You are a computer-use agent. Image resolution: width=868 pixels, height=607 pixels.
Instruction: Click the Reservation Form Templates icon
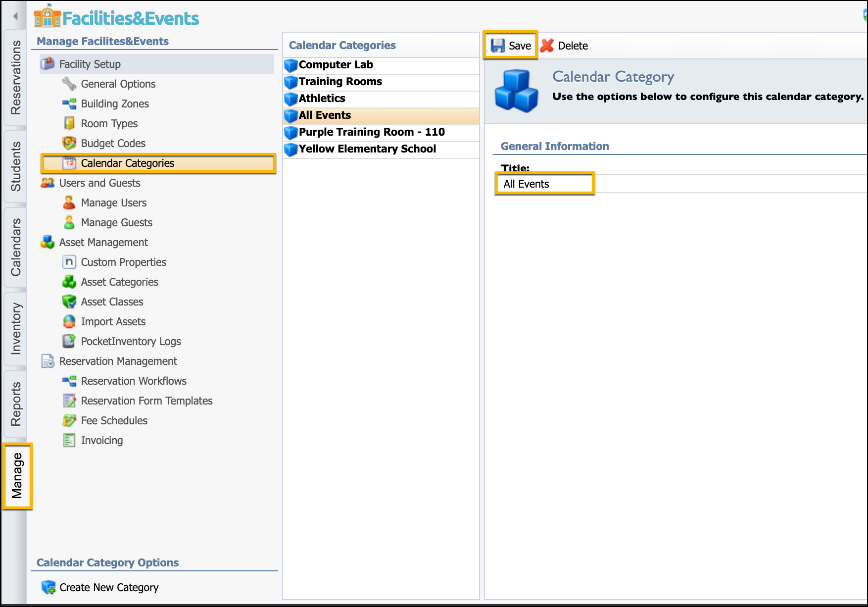point(69,401)
